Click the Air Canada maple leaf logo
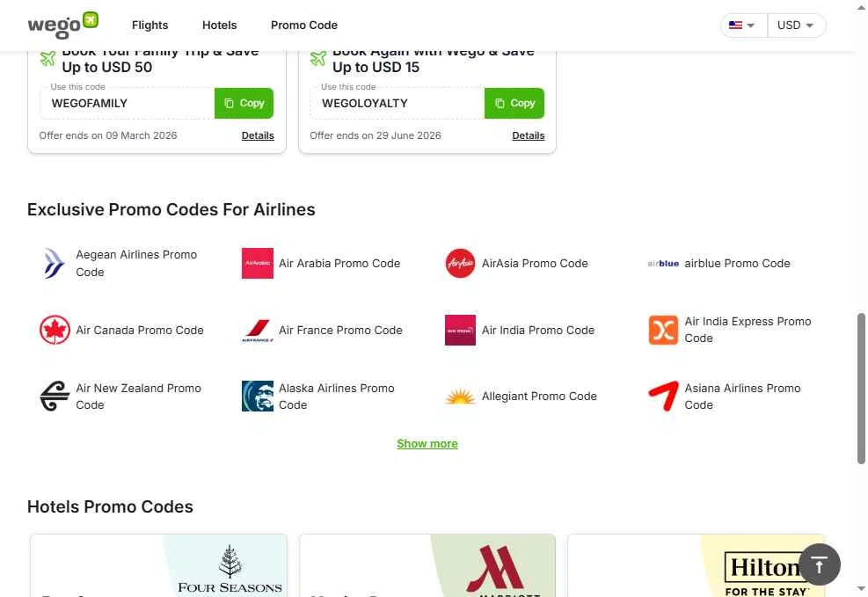The width and height of the screenshot is (868, 597). [55, 330]
